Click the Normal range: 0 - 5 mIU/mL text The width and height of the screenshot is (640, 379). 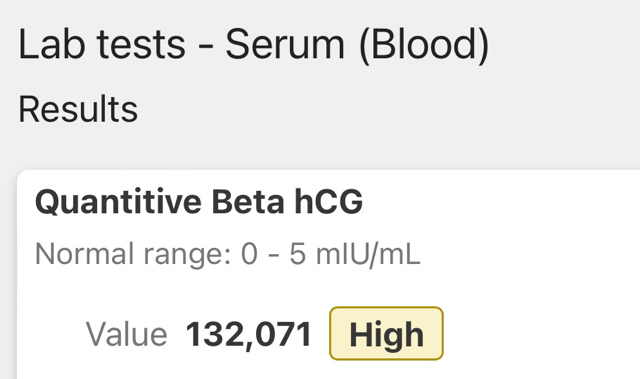pyautogui.click(x=227, y=255)
